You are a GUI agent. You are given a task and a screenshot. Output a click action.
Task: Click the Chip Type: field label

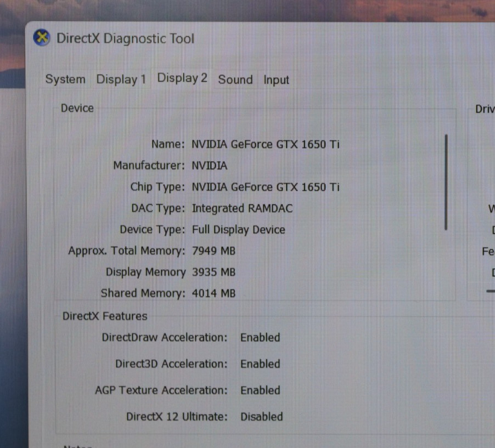click(157, 187)
